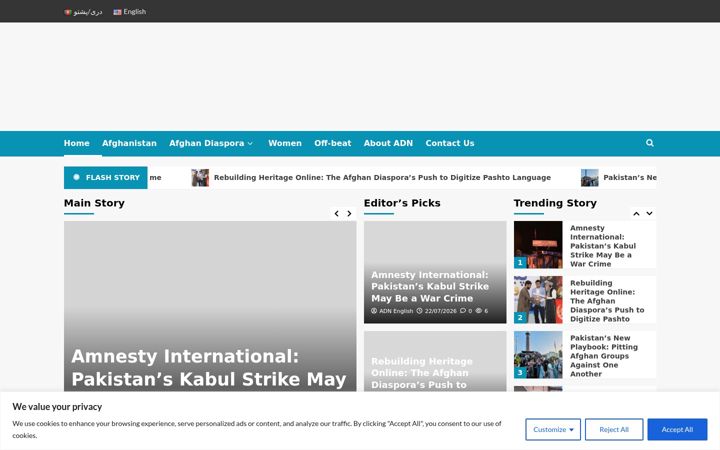Go to next Main Story slide

349,214
